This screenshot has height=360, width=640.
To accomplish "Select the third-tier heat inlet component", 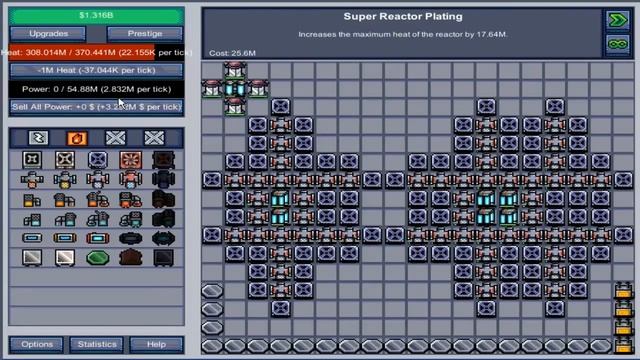I will pos(98,200).
